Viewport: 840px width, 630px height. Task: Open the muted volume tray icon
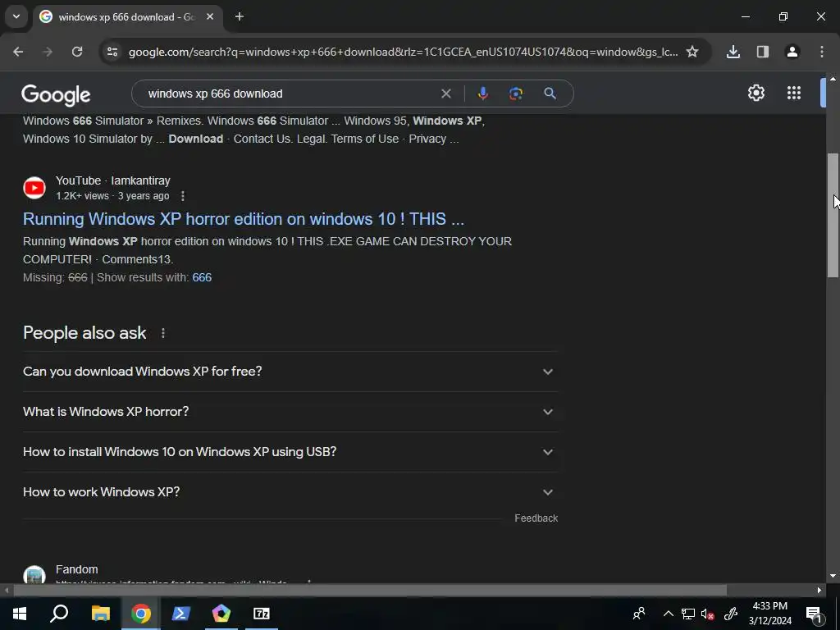708,614
